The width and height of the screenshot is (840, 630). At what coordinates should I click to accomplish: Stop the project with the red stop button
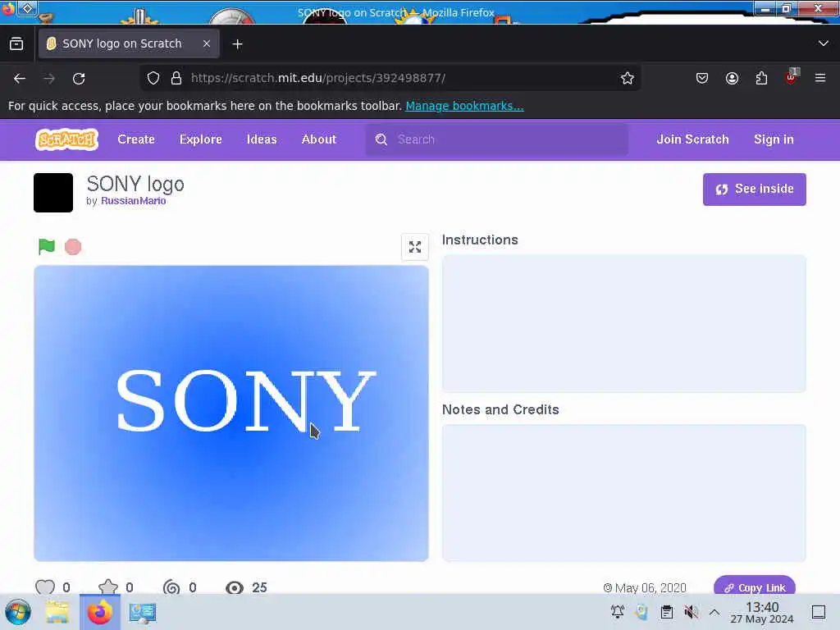click(x=73, y=246)
